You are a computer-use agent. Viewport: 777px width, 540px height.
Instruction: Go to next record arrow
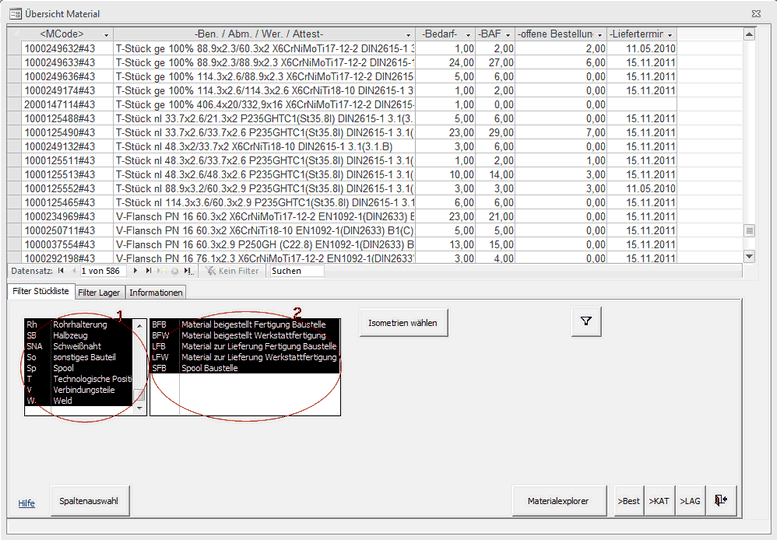[x=136, y=271]
